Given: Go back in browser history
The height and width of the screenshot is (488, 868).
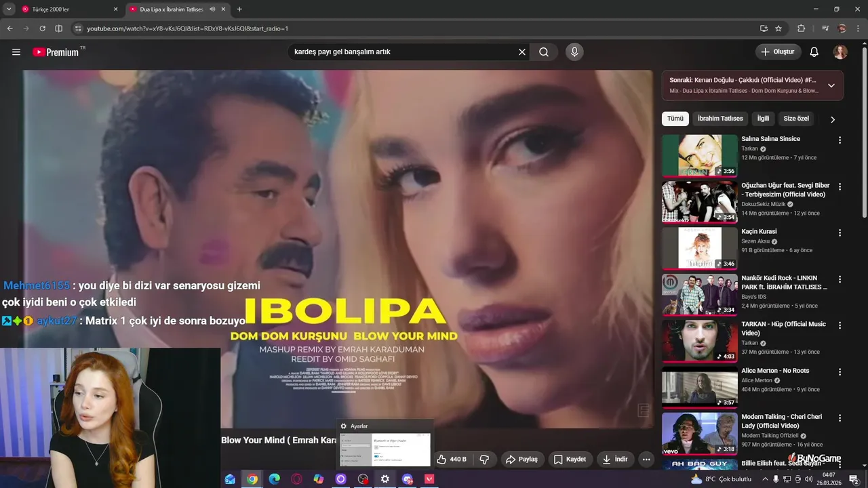Looking at the screenshot, I should click(x=9, y=28).
